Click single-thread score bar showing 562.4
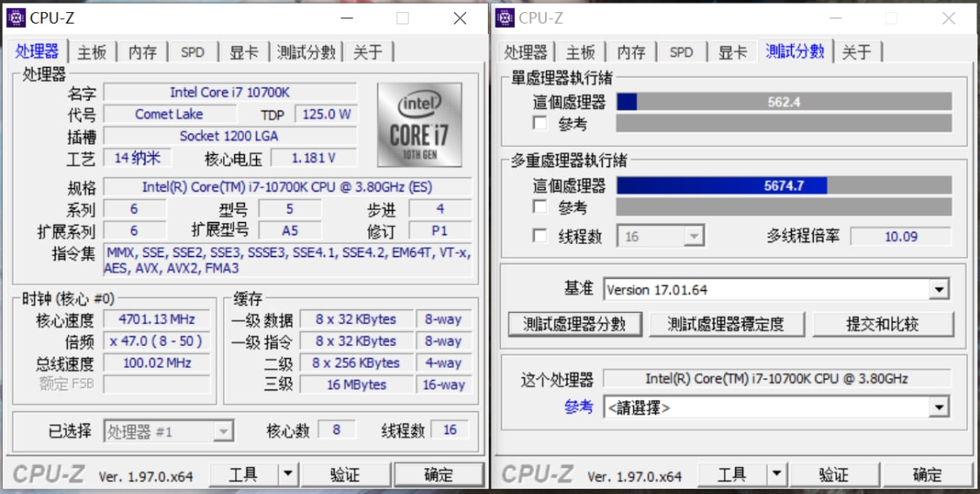Image resolution: width=980 pixels, height=494 pixels. click(784, 102)
